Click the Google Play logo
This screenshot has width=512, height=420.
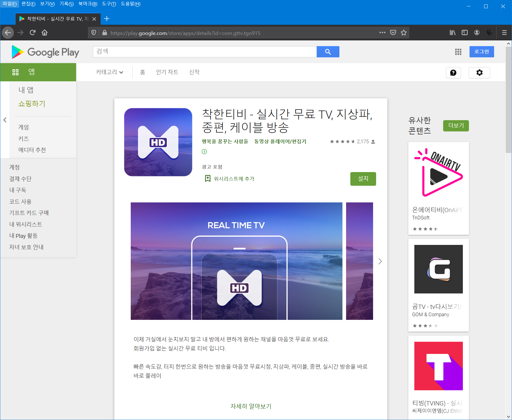click(45, 52)
